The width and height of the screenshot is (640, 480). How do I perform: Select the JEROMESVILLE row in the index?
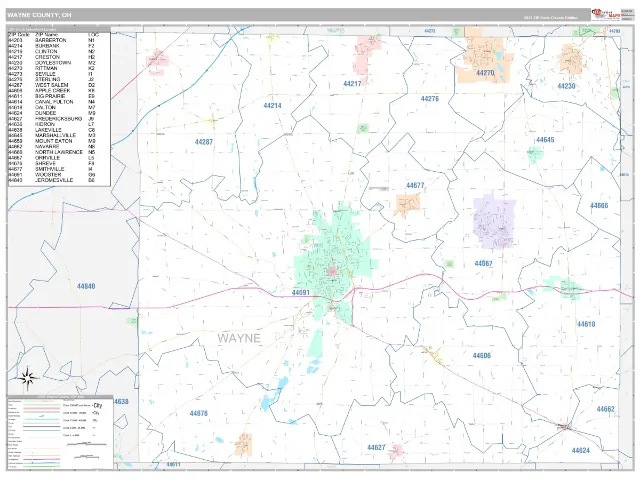[x=52, y=180]
